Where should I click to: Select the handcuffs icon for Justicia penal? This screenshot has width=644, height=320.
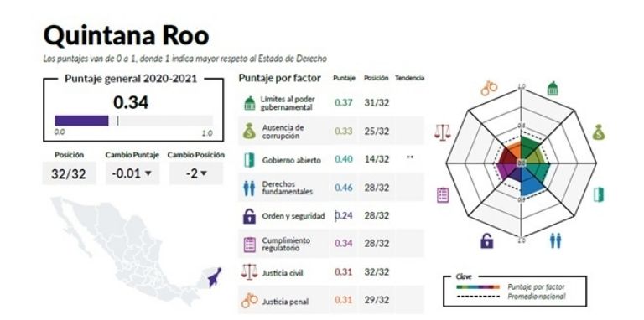250,301
